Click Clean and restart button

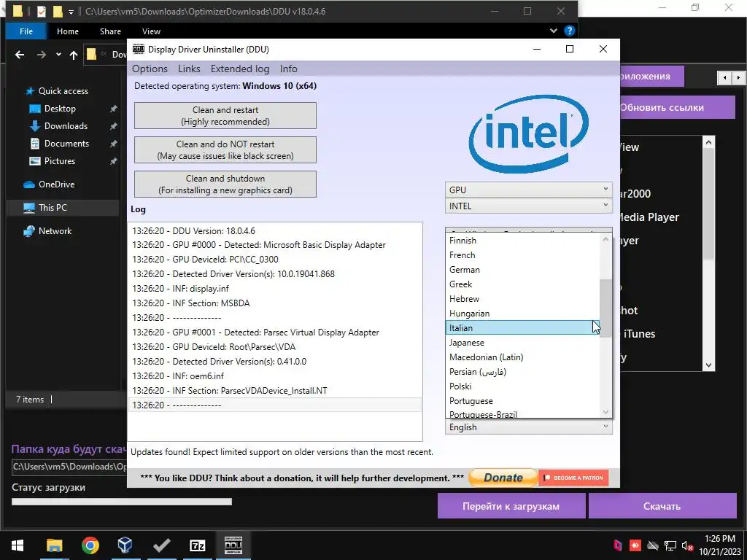pyautogui.click(x=225, y=116)
